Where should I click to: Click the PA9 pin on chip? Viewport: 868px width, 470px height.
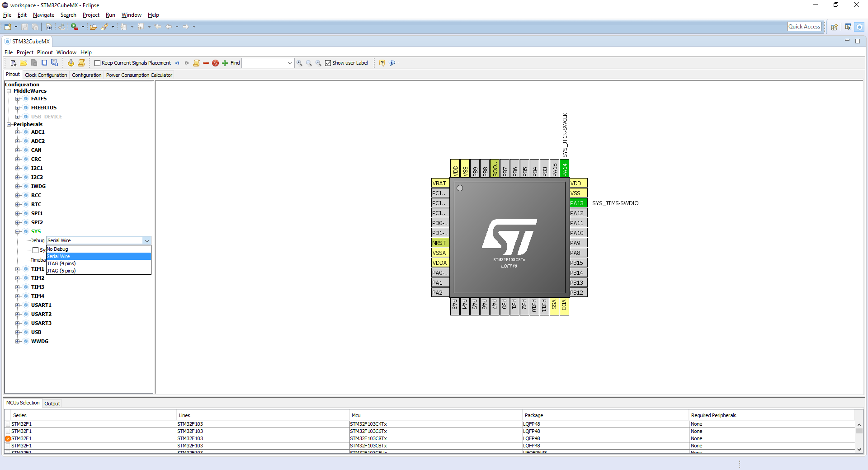click(x=578, y=243)
